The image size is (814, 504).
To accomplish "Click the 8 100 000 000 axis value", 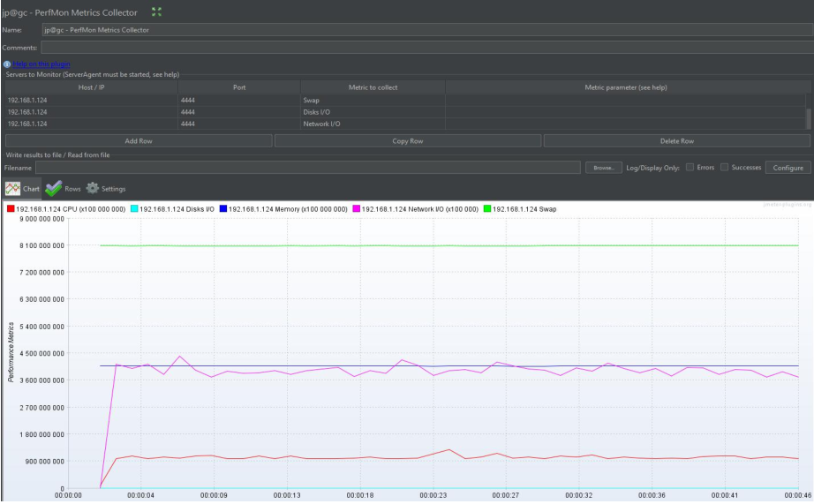I will [x=42, y=245].
